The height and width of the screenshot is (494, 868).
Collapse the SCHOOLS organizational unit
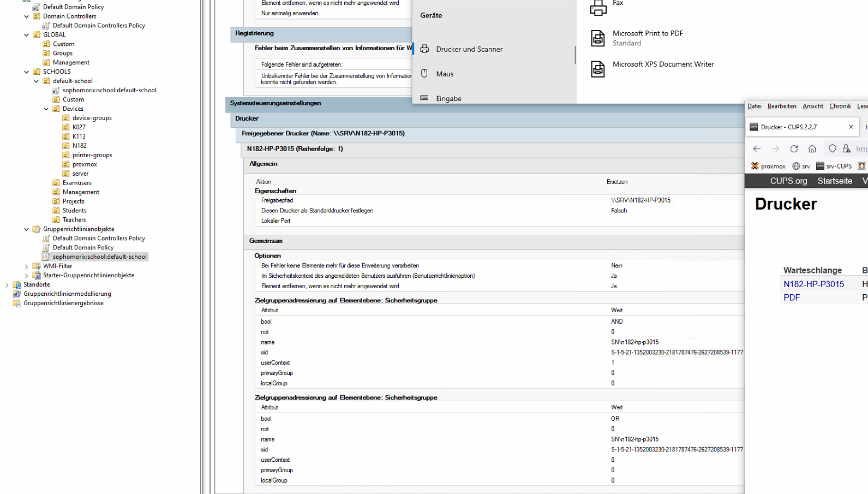click(27, 72)
